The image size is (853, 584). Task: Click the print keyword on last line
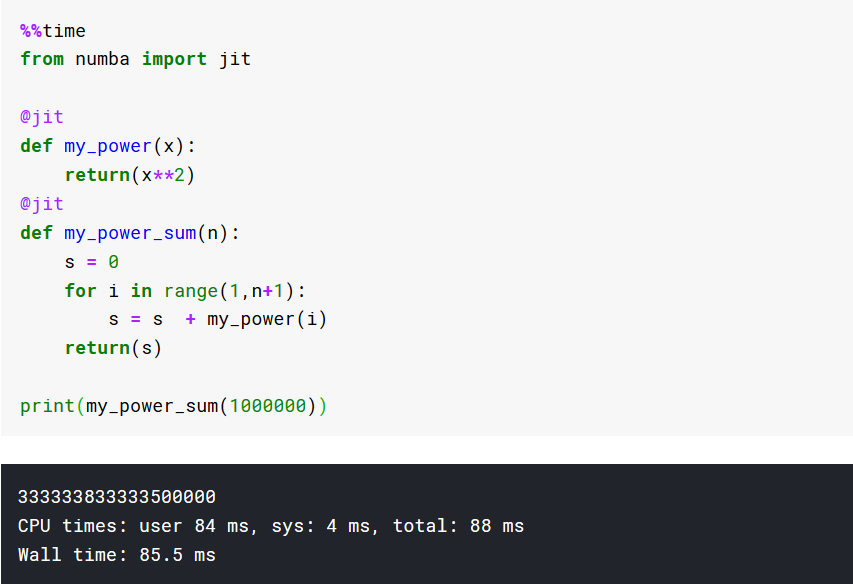pos(47,406)
